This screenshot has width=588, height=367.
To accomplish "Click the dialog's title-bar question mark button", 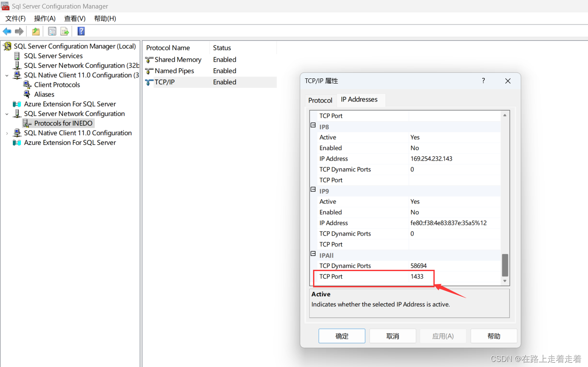I will coord(484,81).
